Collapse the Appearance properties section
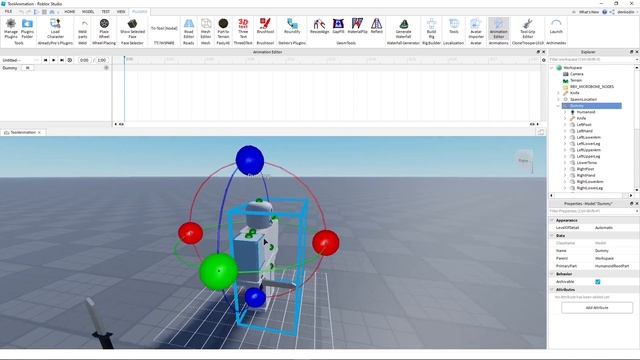This screenshot has width=640, height=360. coord(552,220)
